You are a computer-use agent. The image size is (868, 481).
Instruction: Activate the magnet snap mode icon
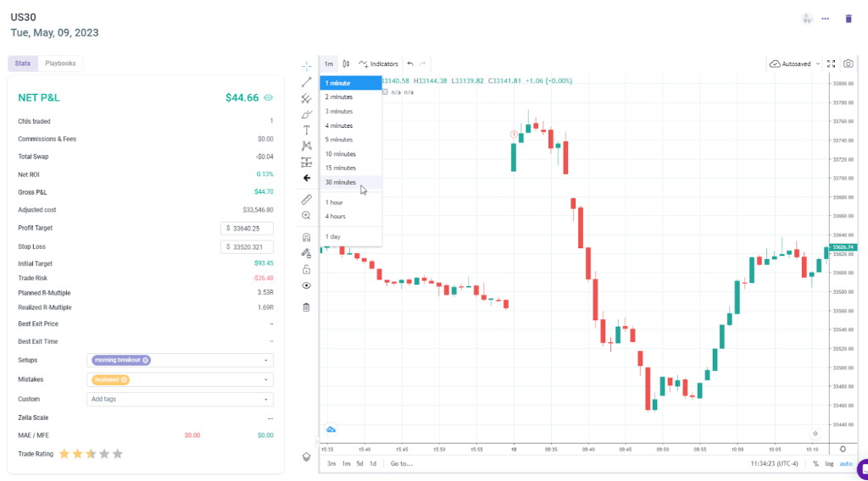click(307, 237)
